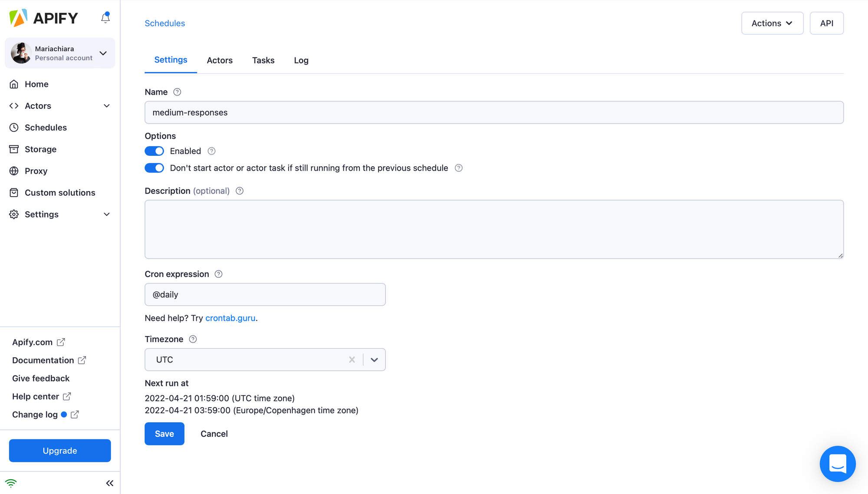Image resolution: width=868 pixels, height=494 pixels.
Task: Toggle the Enabled switch off
Action: (x=154, y=151)
